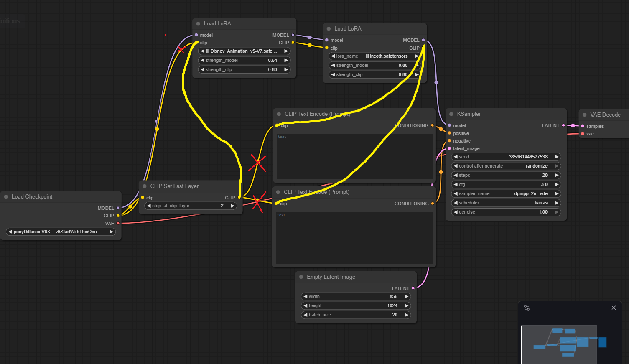Increase the 0.64 strength_model value
This screenshot has width=629, height=364.
click(286, 61)
